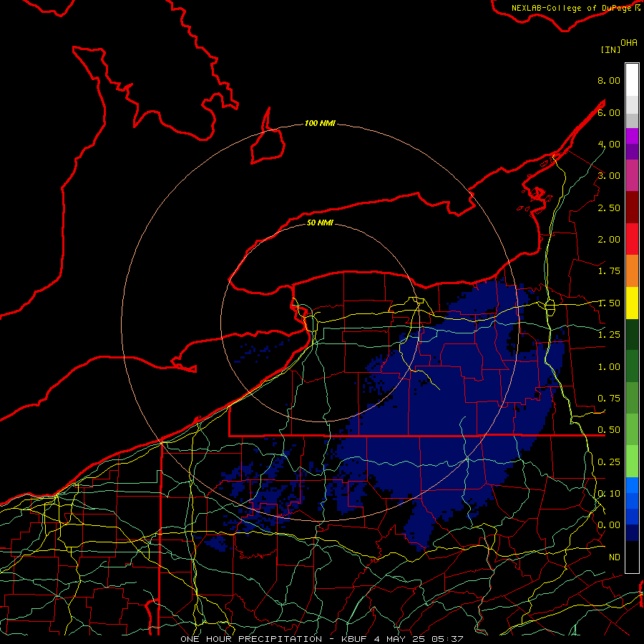
Task: Select the 0.00 legend value
Action: [x=609, y=525]
